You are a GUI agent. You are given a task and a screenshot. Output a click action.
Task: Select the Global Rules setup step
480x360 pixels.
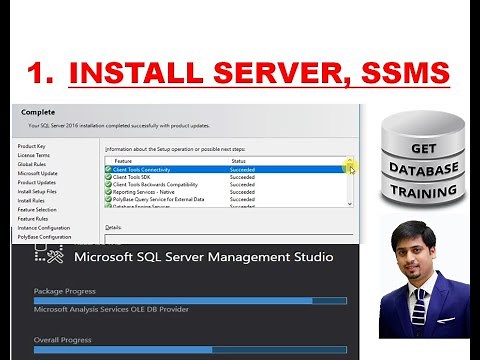[32, 164]
